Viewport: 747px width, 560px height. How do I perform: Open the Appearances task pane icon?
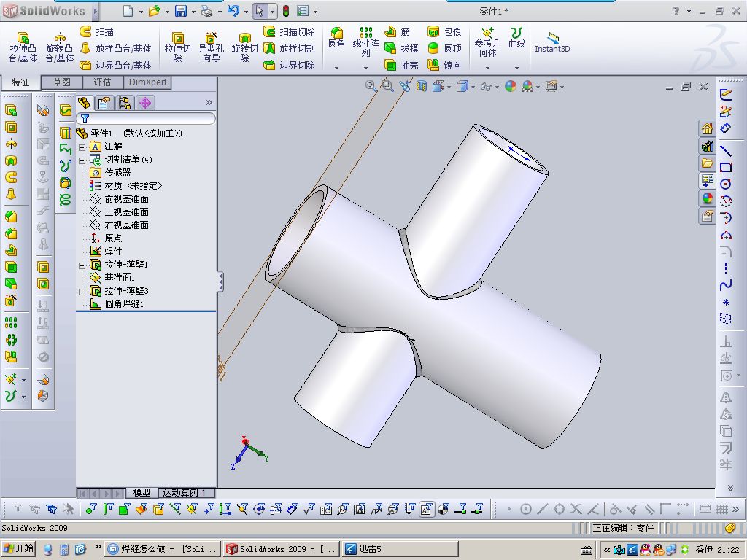coord(707,198)
